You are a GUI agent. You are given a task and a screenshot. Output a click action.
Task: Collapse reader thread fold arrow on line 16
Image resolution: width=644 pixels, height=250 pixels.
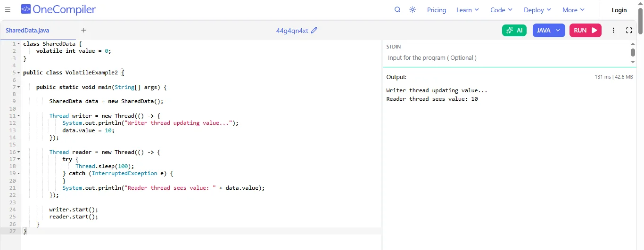click(x=18, y=152)
